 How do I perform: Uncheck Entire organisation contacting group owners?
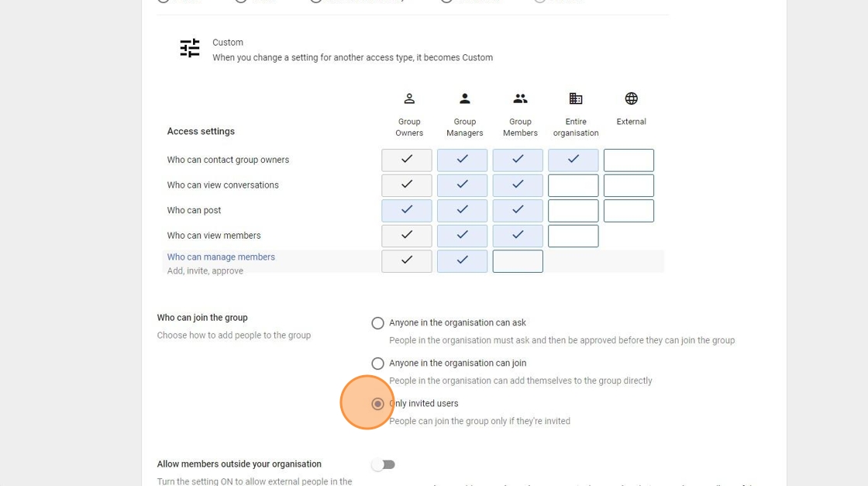573,160
